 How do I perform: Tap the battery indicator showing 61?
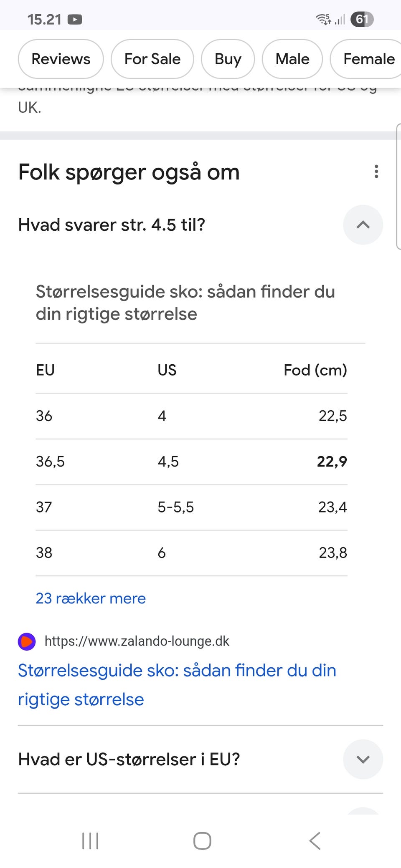[362, 20]
